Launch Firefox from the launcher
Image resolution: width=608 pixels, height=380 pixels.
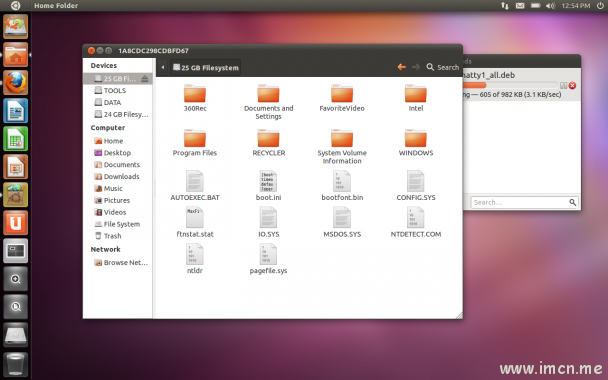pyautogui.click(x=16, y=83)
